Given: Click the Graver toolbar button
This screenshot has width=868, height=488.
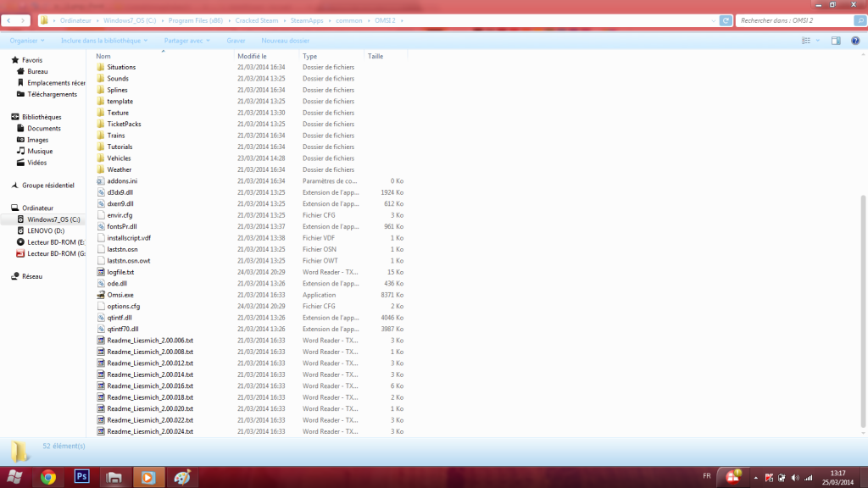Looking at the screenshot, I should pyautogui.click(x=236, y=41).
